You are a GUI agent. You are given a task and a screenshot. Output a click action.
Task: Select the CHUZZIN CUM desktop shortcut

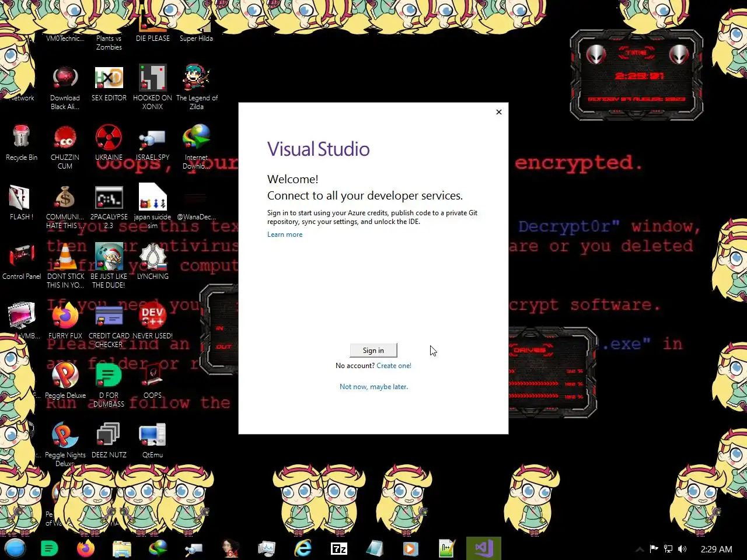click(65, 147)
